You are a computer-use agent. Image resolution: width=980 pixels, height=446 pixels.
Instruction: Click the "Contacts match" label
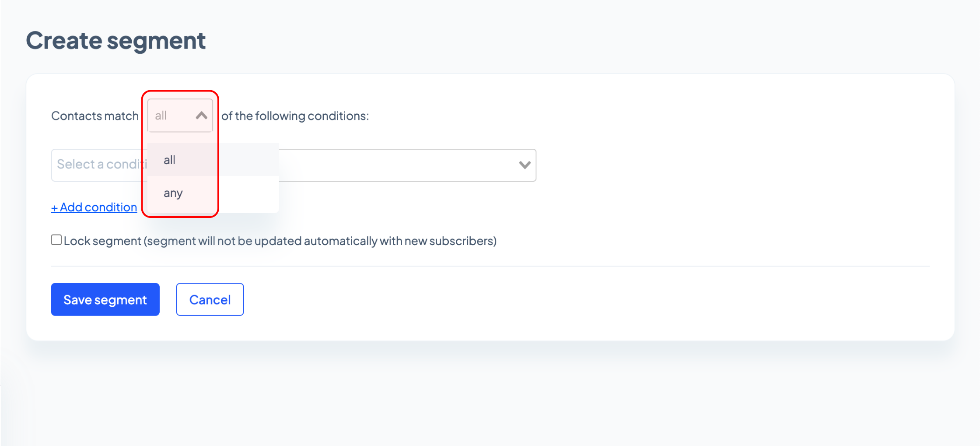94,116
